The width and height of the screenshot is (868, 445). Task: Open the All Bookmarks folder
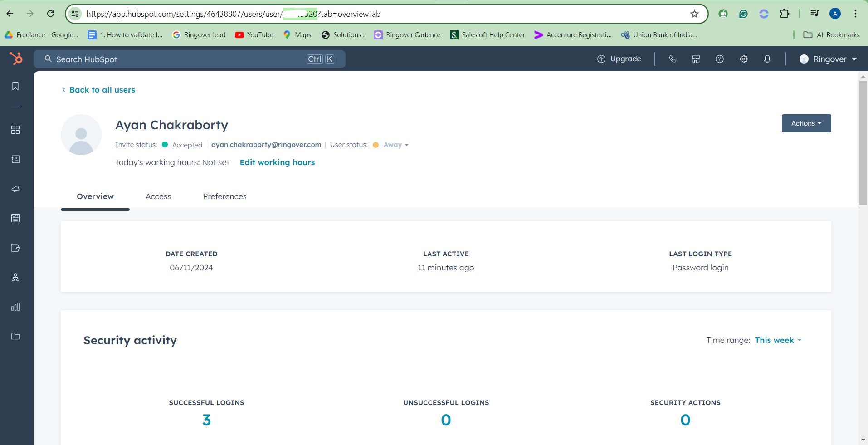tap(831, 35)
